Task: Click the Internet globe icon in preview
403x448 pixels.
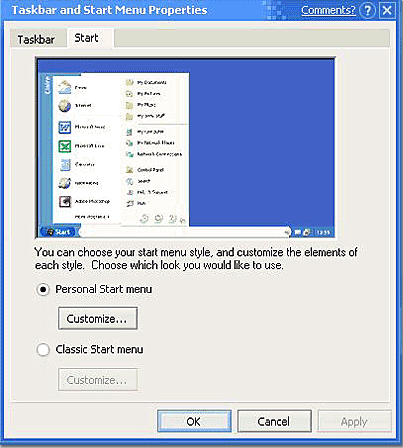Action: pyautogui.click(x=65, y=106)
